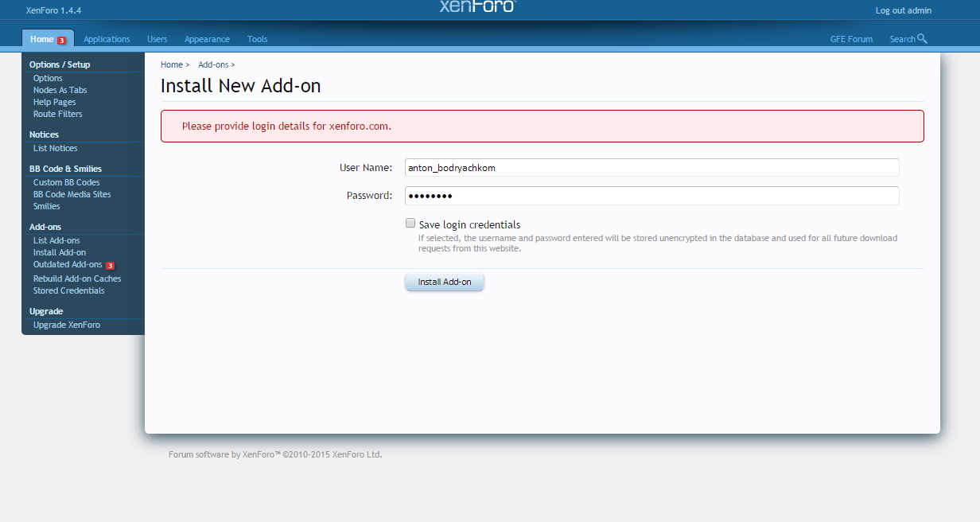Click the search magnifier icon
This screenshot has height=522, width=980.
tap(922, 39)
